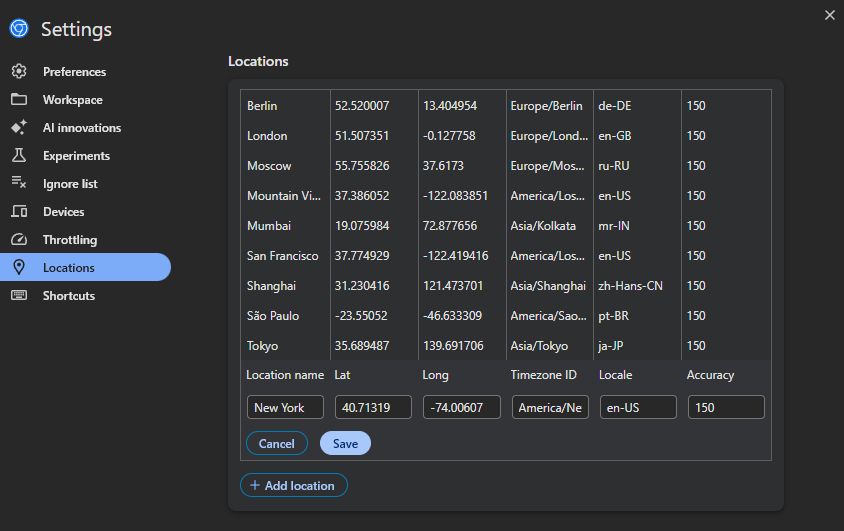844x531 pixels.
Task: Select the London location name
Action: pos(267,136)
